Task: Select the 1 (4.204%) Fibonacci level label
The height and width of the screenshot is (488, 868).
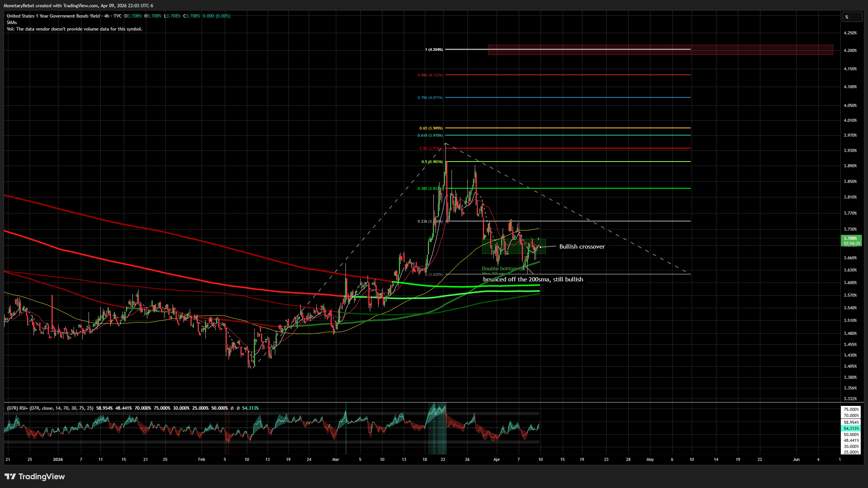Action: pyautogui.click(x=434, y=50)
